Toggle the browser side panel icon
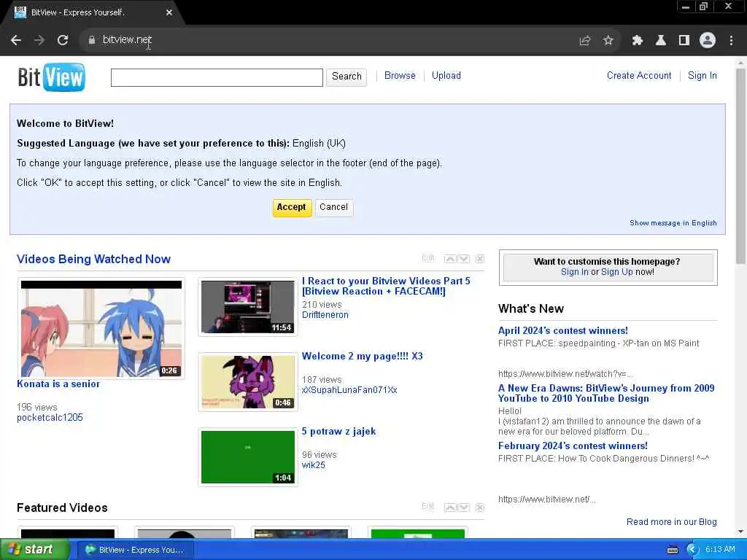747x560 pixels. [x=684, y=41]
